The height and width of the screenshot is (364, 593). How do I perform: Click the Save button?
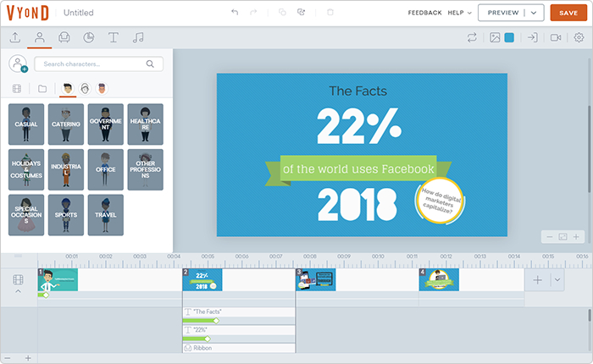tap(568, 13)
